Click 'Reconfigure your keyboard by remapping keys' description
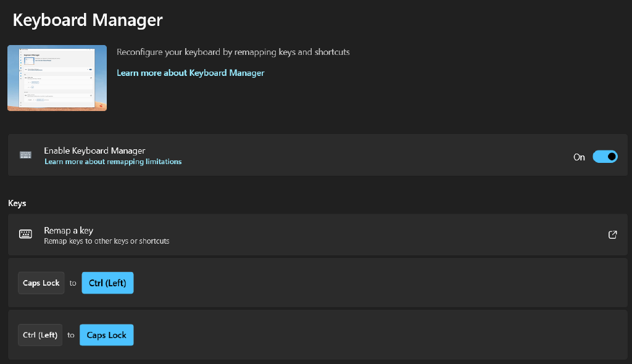This screenshot has width=632, height=364. coord(233,52)
